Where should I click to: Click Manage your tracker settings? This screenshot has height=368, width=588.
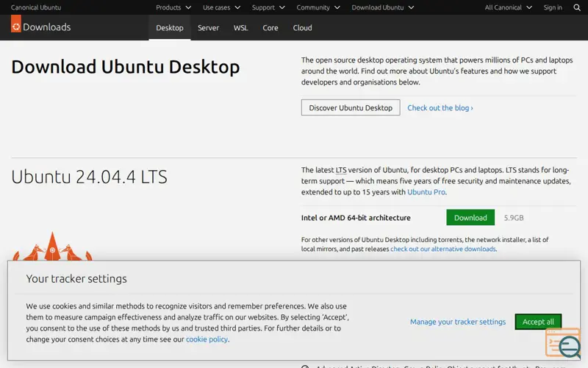(x=458, y=322)
